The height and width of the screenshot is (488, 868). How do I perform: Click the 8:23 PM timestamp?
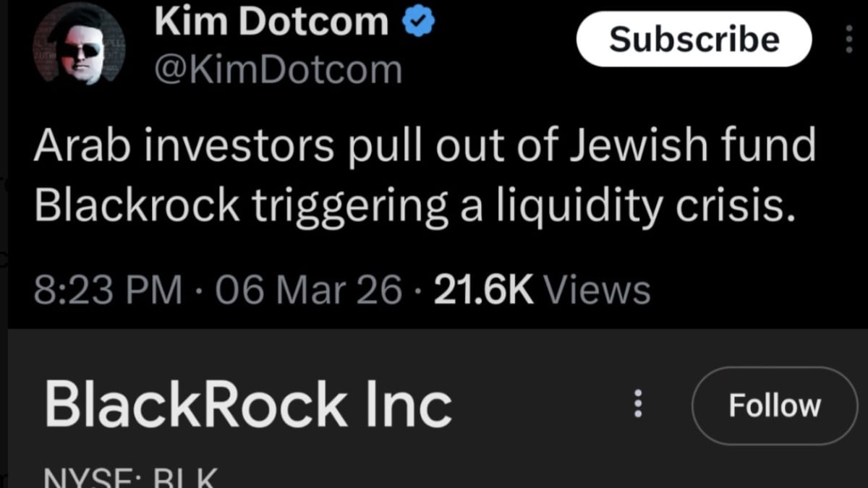[108, 291]
